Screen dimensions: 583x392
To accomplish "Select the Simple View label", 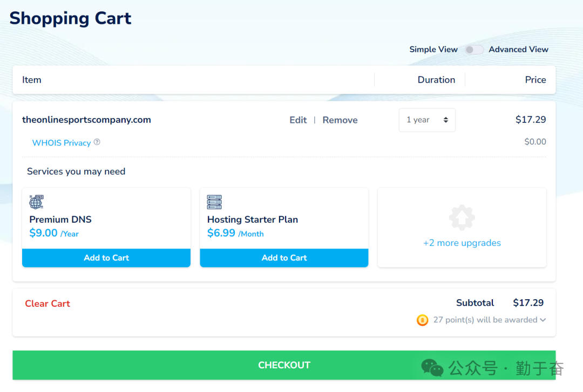I will 433,50.
